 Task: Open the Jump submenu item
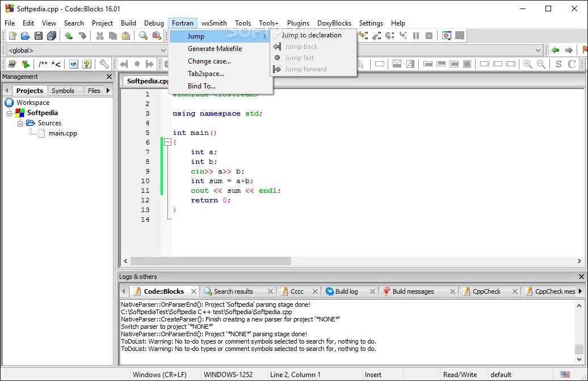[x=220, y=36]
